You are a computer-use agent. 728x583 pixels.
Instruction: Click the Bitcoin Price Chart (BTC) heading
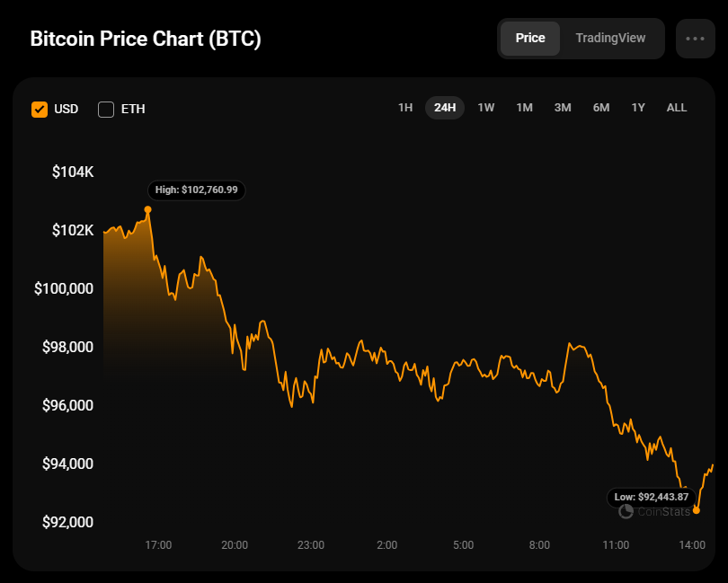coord(146,39)
